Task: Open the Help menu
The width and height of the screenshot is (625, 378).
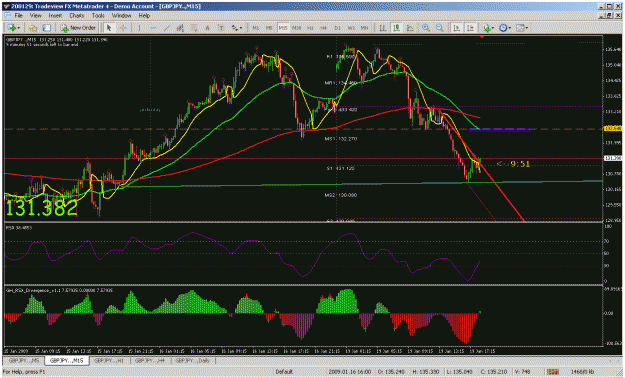Action: pyautogui.click(x=144, y=16)
